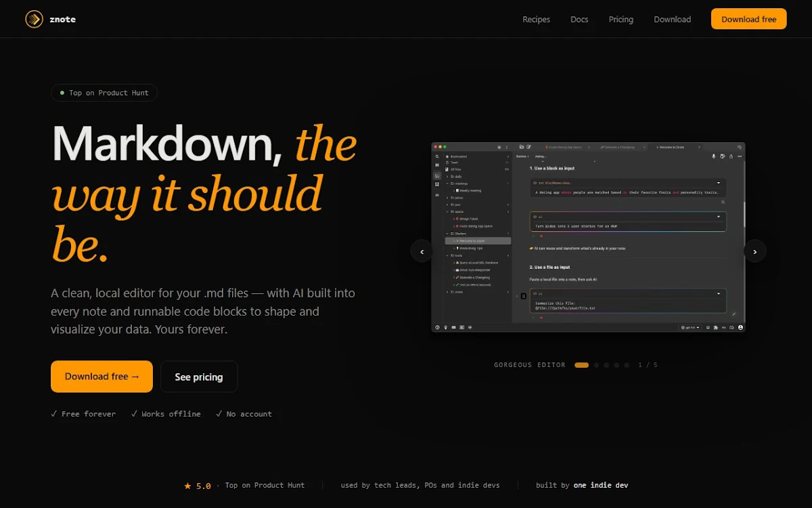812x508 pixels.
Task: Click the user account icon in preview status bar
Action: (x=740, y=327)
